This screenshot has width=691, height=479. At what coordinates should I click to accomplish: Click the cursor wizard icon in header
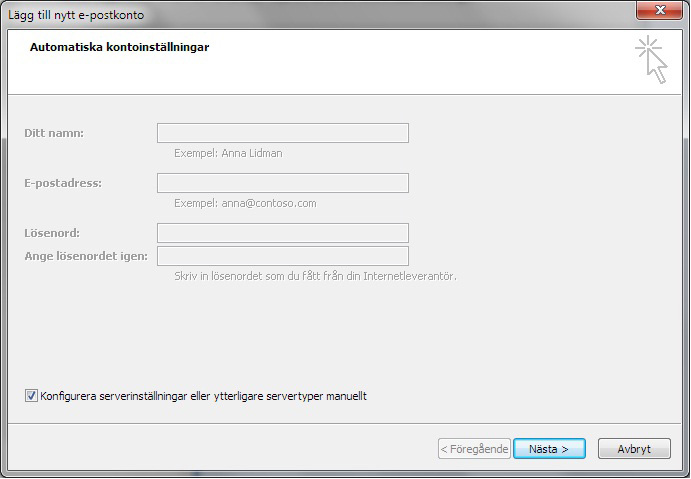point(651,60)
